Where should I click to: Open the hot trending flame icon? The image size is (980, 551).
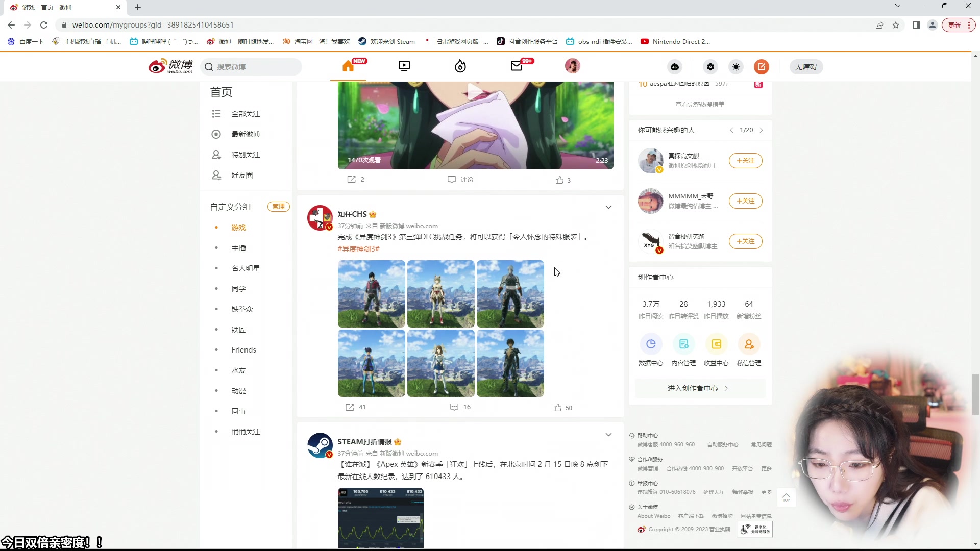click(460, 66)
